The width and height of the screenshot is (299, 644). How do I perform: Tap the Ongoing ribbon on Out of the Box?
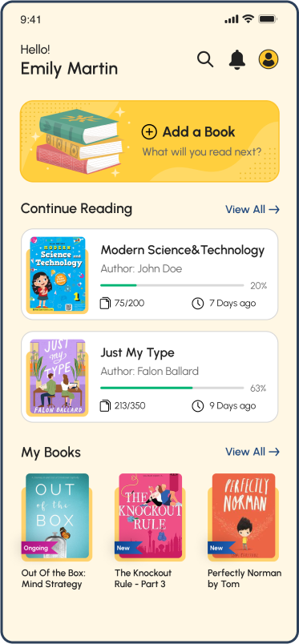tap(38, 548)
